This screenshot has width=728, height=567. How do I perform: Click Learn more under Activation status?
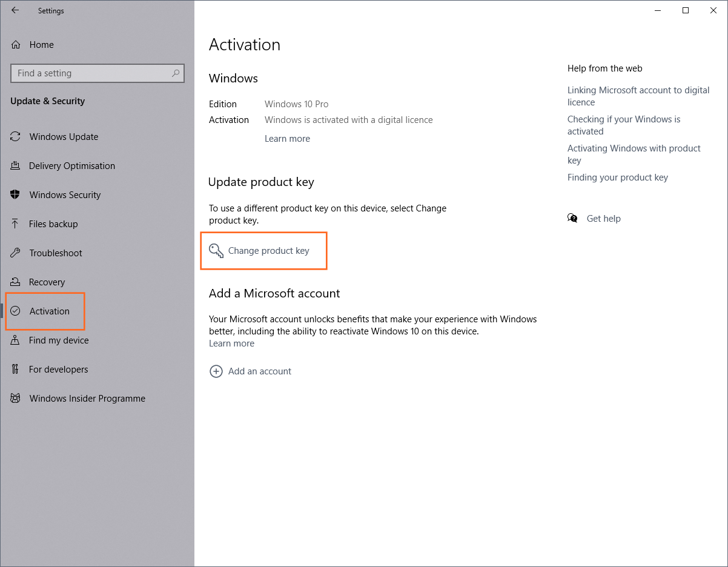pyautogui.click(x=287, y=139)
